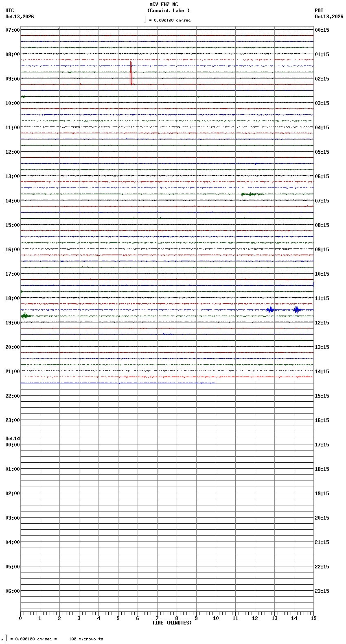Select the 07:15 PDT row label
The image size is (346, 644).
click(x=322, y=201)
